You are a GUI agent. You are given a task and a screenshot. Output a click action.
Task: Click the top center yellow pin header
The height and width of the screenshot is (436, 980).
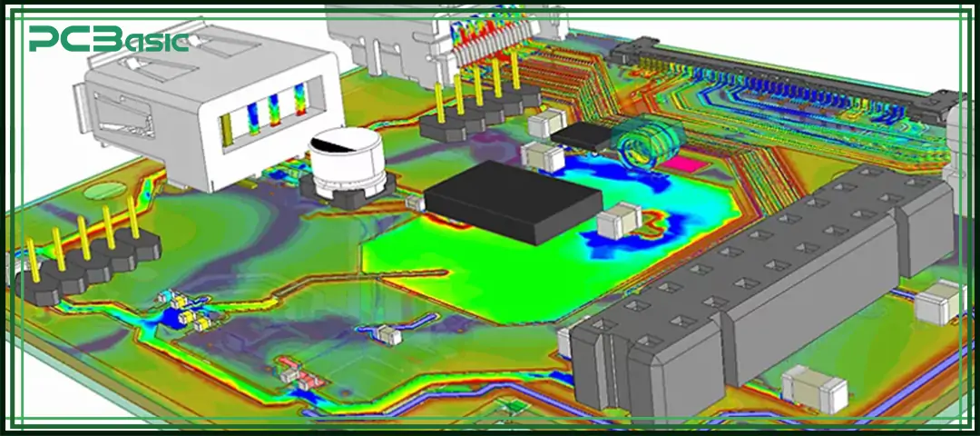coord(478,100)
